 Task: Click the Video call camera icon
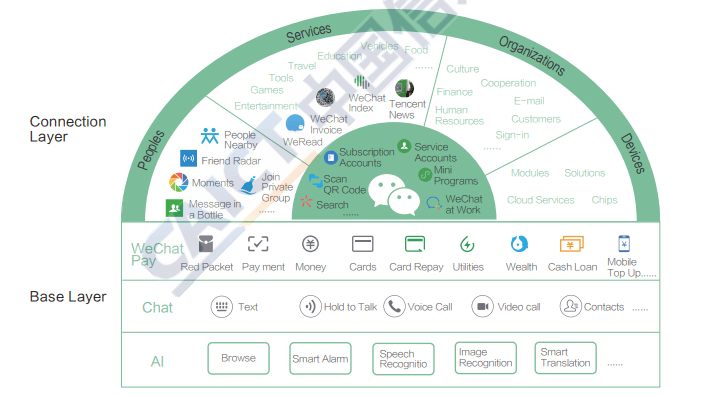(x=482, y=306)
